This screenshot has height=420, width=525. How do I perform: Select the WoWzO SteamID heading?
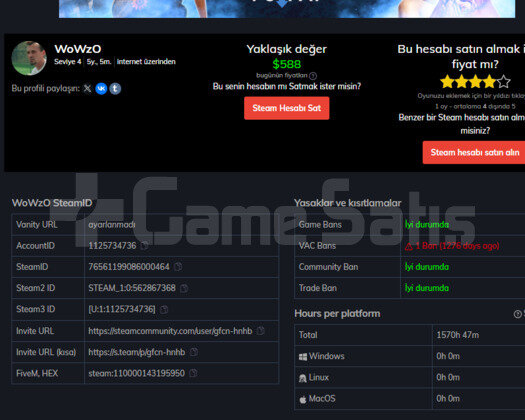coord(52,203)
